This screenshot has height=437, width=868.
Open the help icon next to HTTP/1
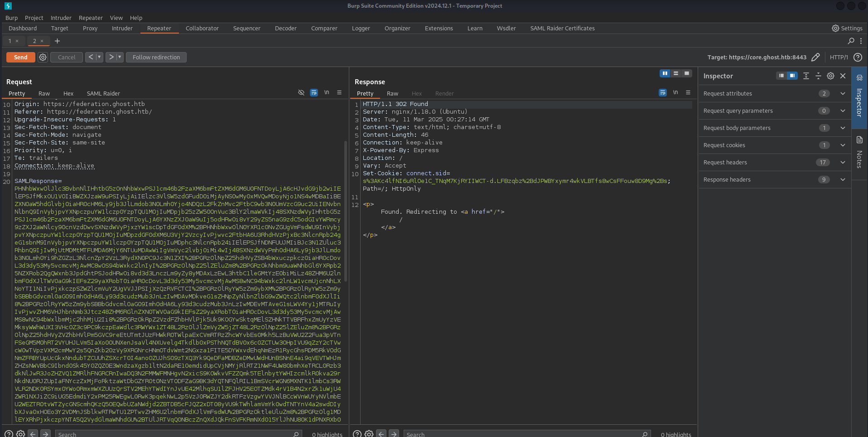pos(858,57)
